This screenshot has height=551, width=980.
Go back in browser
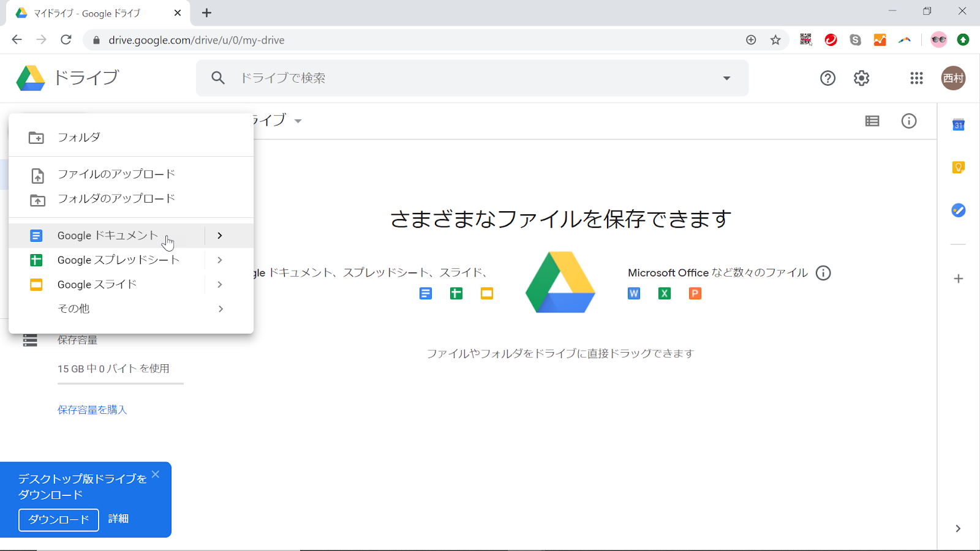click(17, 40)
